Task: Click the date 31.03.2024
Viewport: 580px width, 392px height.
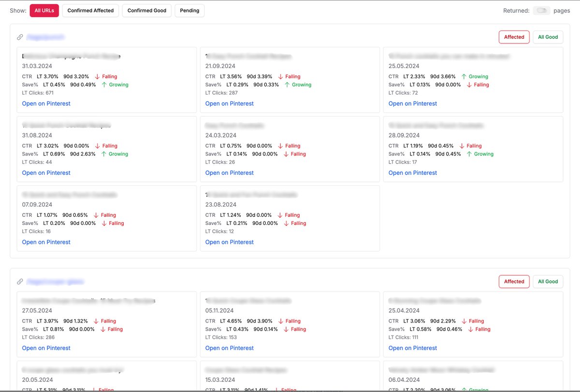Action: (37, 66)
